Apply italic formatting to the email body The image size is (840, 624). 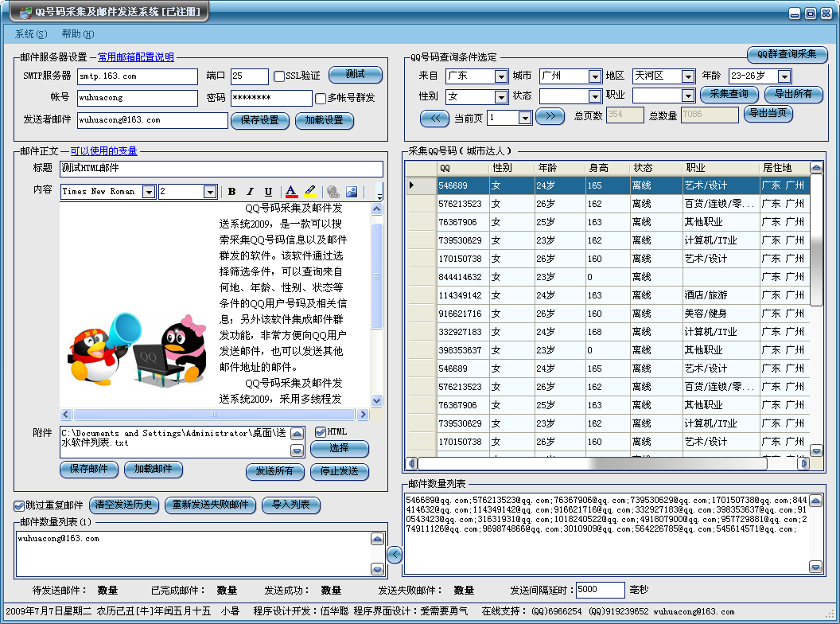click(251, 191)
